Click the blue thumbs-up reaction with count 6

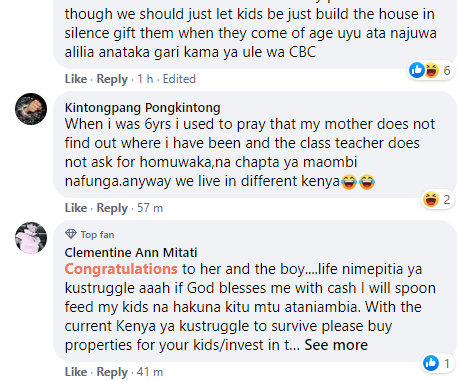417,70
